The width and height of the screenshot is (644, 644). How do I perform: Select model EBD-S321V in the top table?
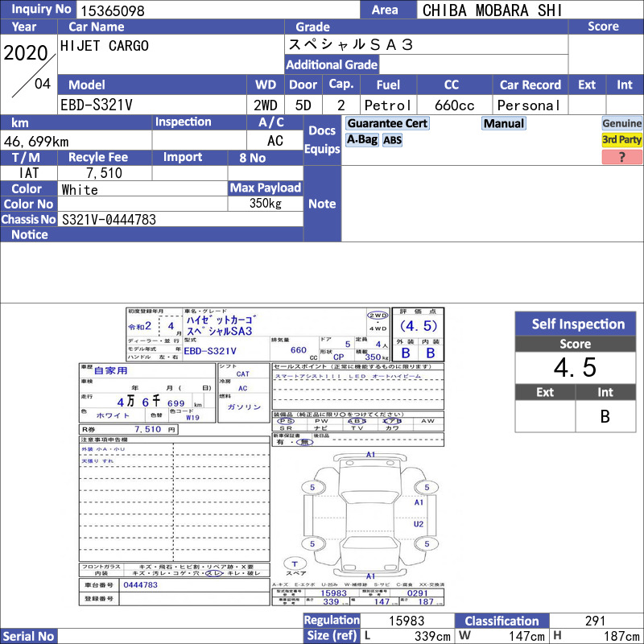pos(97,105)
